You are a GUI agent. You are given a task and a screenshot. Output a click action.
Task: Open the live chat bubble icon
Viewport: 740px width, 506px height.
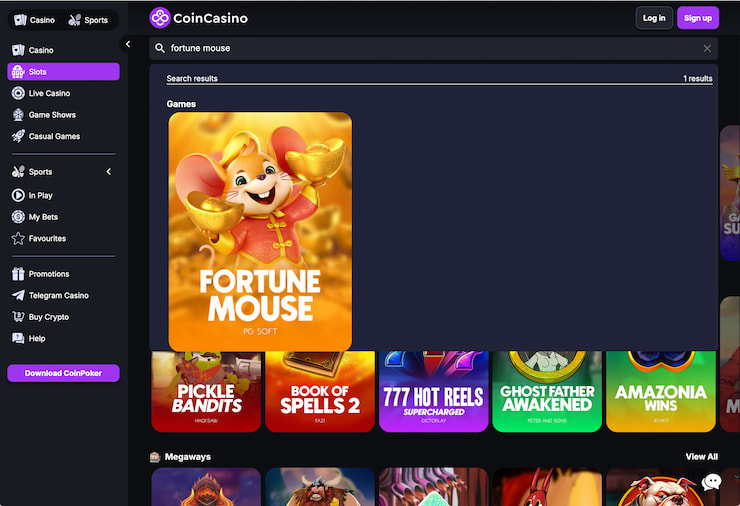pyautogui.click(x=711, y=482)
